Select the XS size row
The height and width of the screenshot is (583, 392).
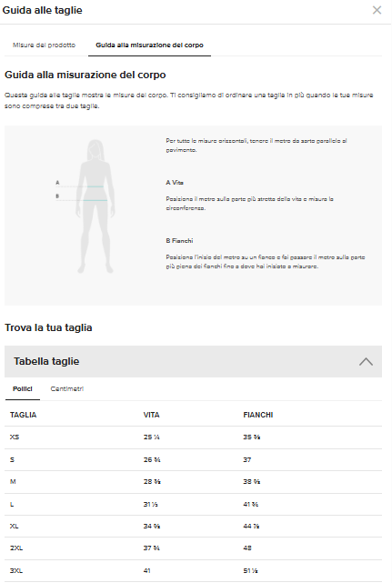coord(193,437)
